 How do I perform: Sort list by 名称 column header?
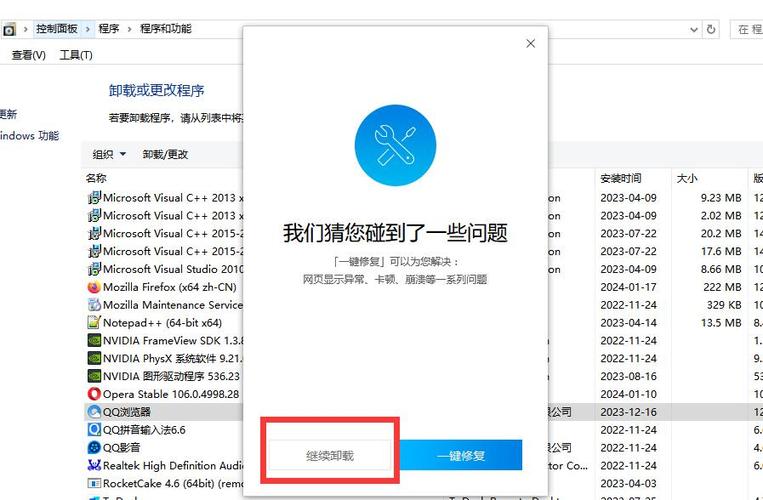[96, 178]
